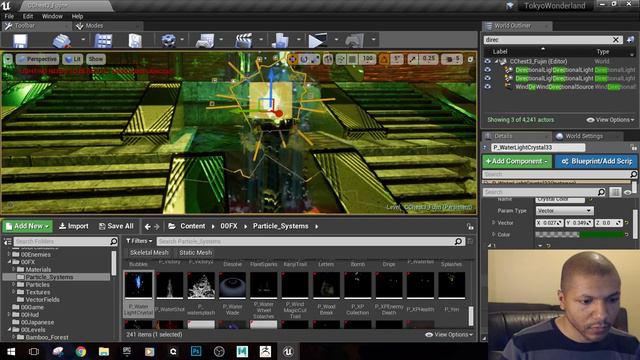Open the File menu

click(9, 16)
